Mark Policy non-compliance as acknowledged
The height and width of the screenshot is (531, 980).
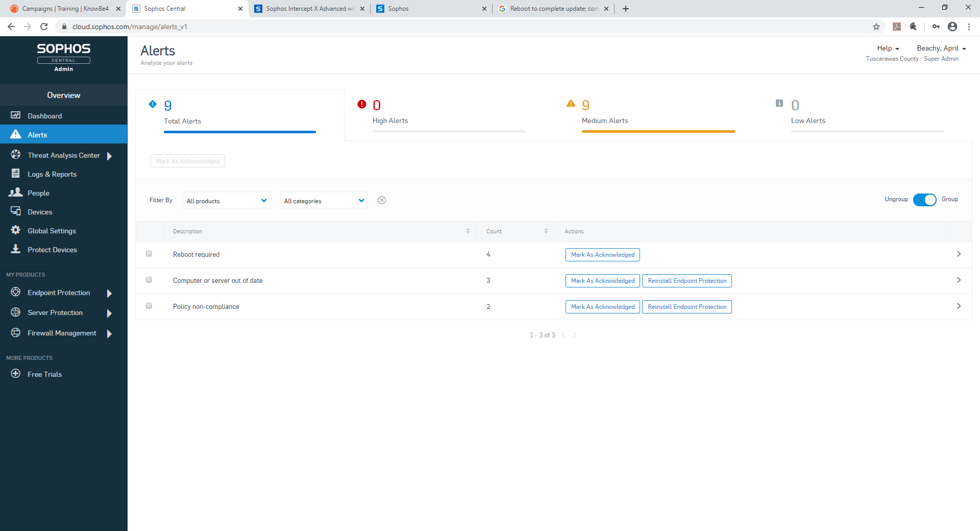(x=603, y=307)
